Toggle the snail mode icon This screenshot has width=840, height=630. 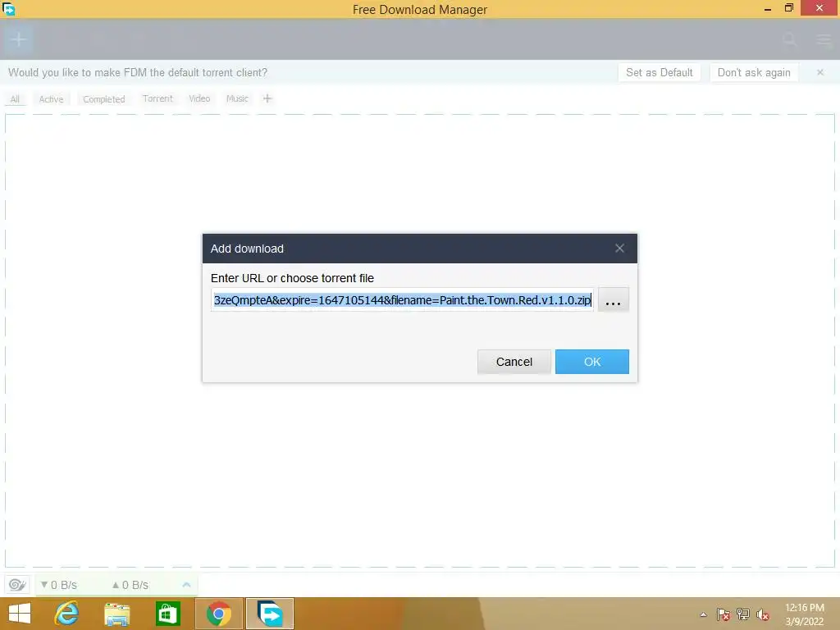click(17, 584)
